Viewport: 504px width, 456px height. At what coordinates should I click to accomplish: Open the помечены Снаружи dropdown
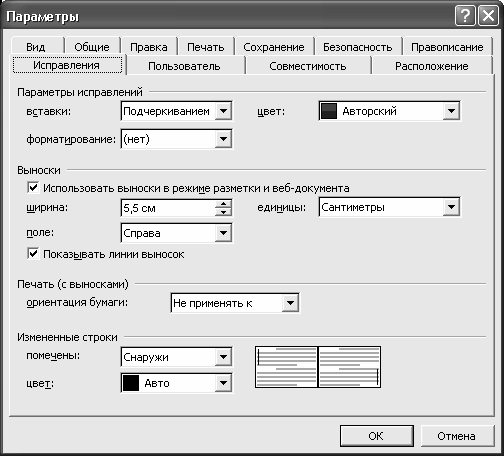tap(223, 357)
